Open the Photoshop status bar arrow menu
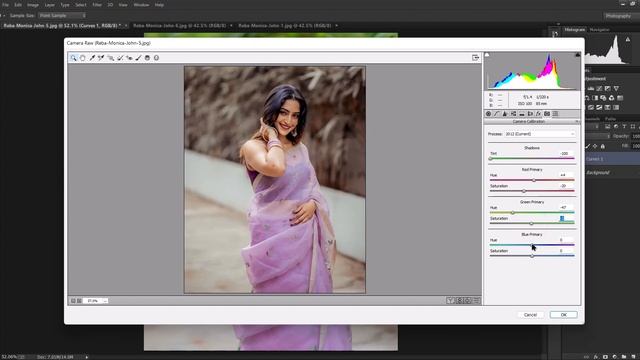Screen dimensions: 640x360 click(87, 357)
